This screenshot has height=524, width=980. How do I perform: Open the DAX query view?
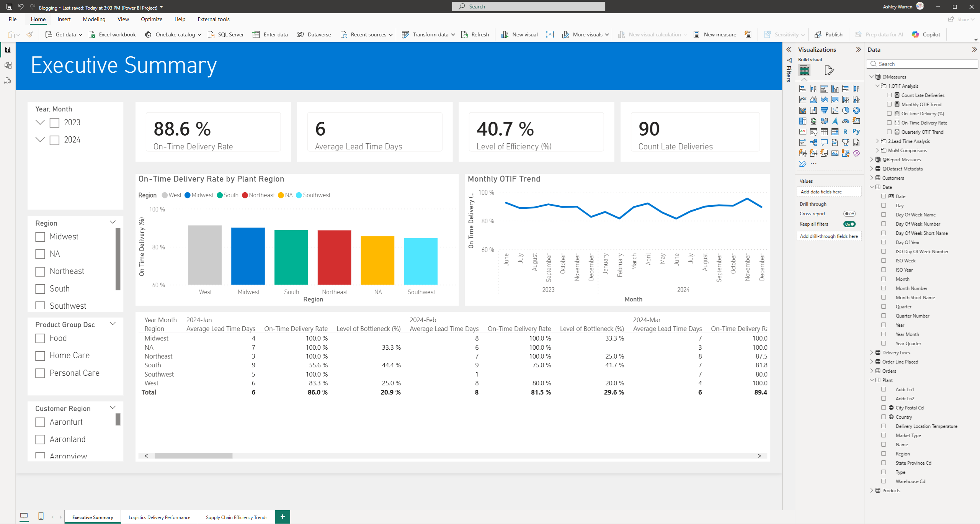tap(8, 80)
